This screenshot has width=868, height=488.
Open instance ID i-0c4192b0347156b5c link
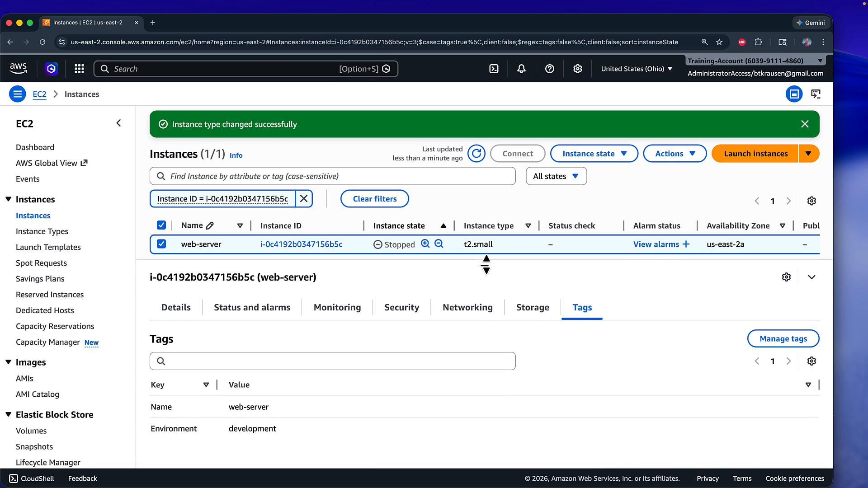pos(301,244)
